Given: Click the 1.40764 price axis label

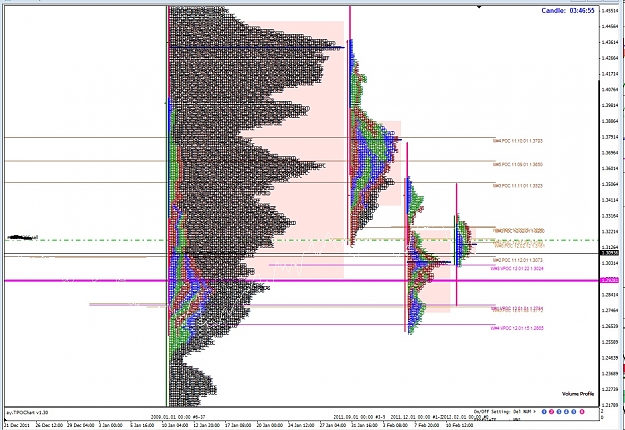Looking at the screenshot, I should (x=611, y=89).
